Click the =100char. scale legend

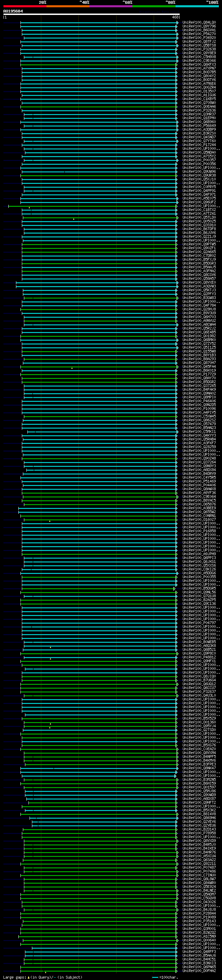[165, 977]
